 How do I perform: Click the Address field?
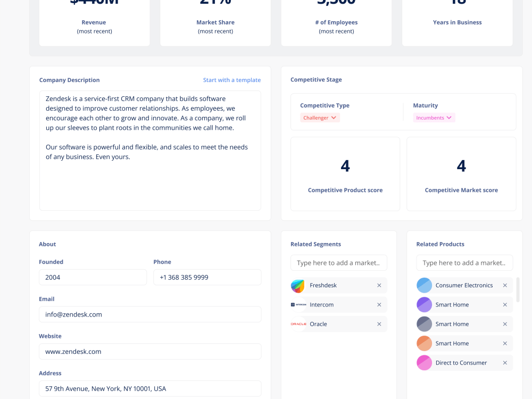tap(150, 388)
